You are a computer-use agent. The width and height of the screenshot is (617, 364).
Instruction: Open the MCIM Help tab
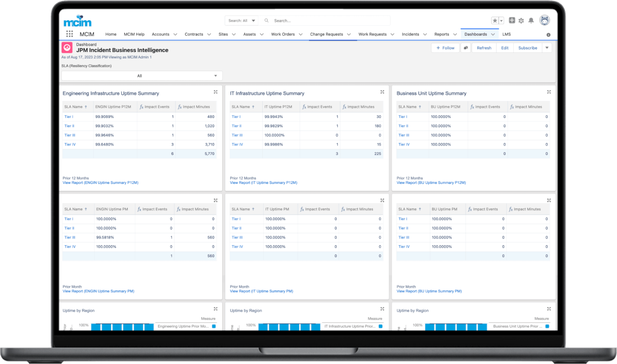point(134,34)
